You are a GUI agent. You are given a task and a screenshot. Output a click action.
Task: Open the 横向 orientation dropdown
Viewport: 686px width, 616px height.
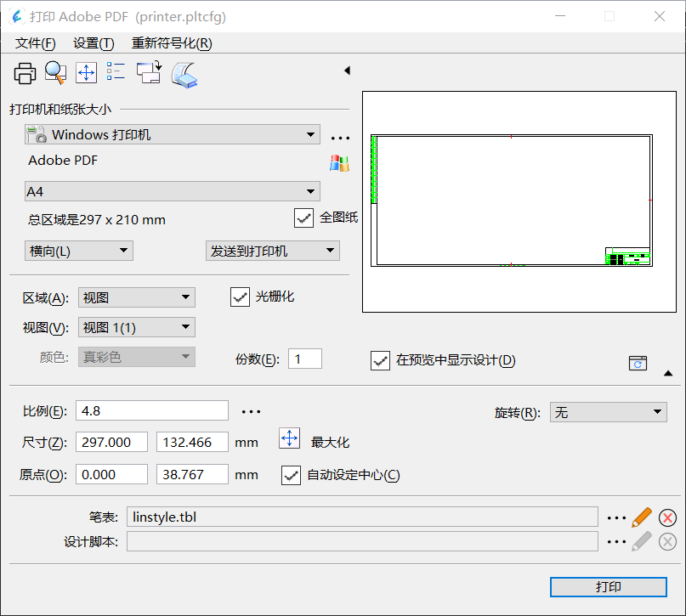point(79,251)
